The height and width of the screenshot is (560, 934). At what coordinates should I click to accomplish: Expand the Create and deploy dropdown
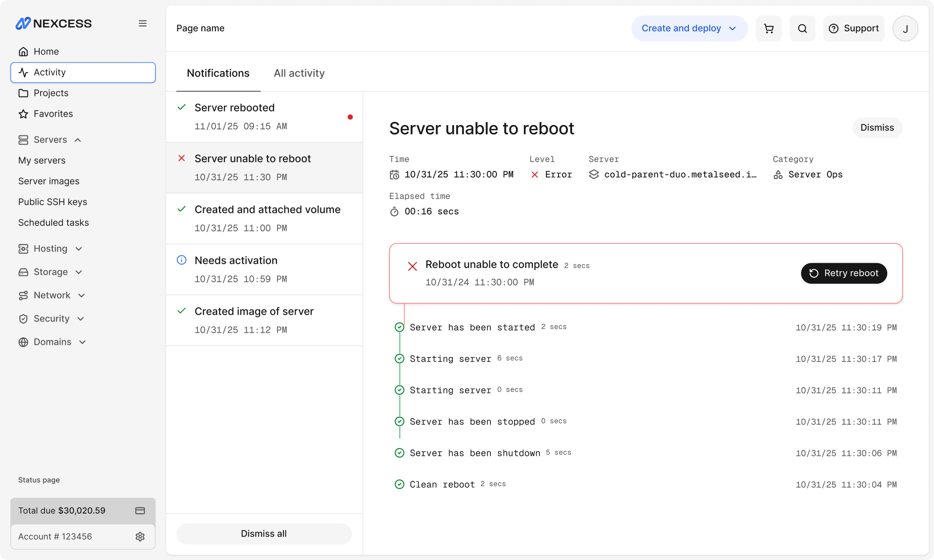689,28
